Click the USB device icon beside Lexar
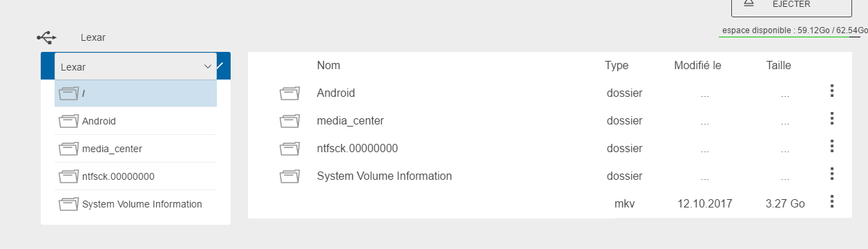 [46, 37]
